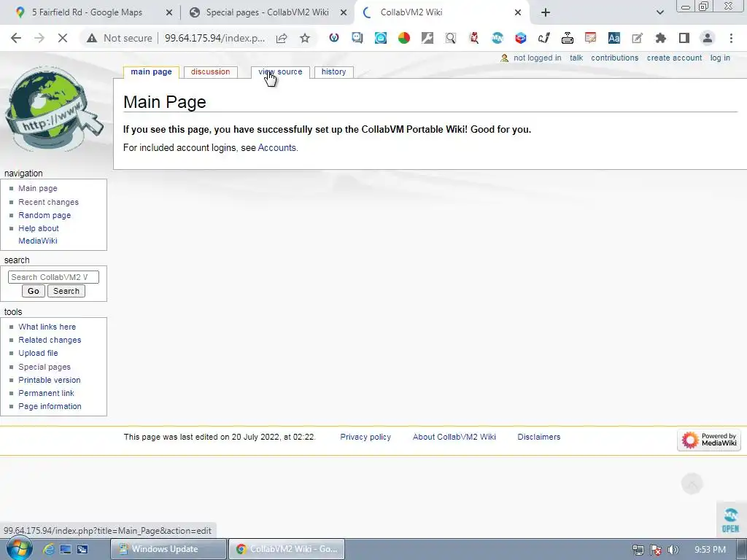Open the contributions link
The image size is (747, 560).
pos(614,58)
